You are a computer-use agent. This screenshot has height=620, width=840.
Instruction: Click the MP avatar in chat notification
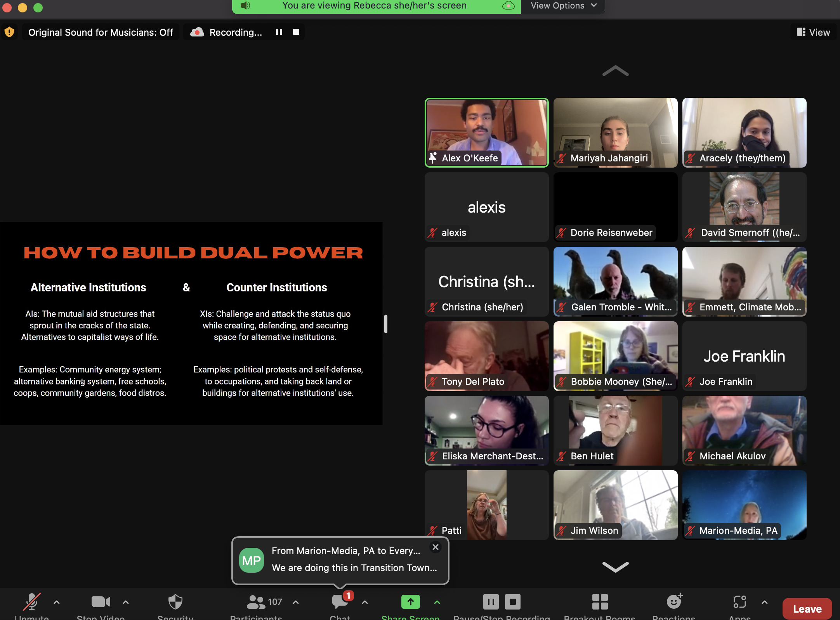pos(252,560)
